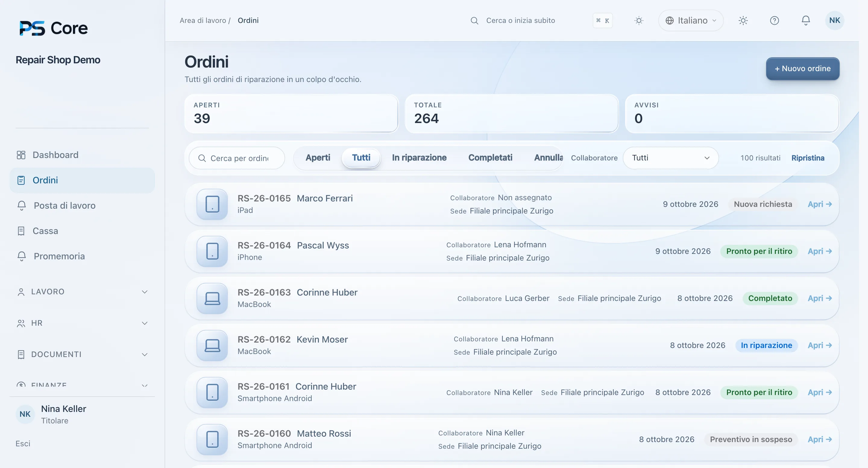868x468 pixels.
Task: Click the Aperti 39 stat card
Action: tap(291, 113)
